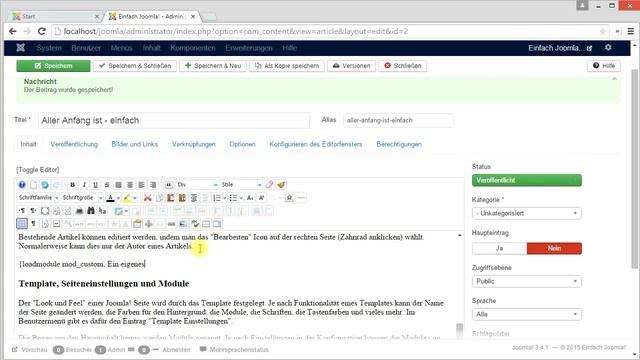Switch to the Bilder und Links tab

click(x=135, y=144)
